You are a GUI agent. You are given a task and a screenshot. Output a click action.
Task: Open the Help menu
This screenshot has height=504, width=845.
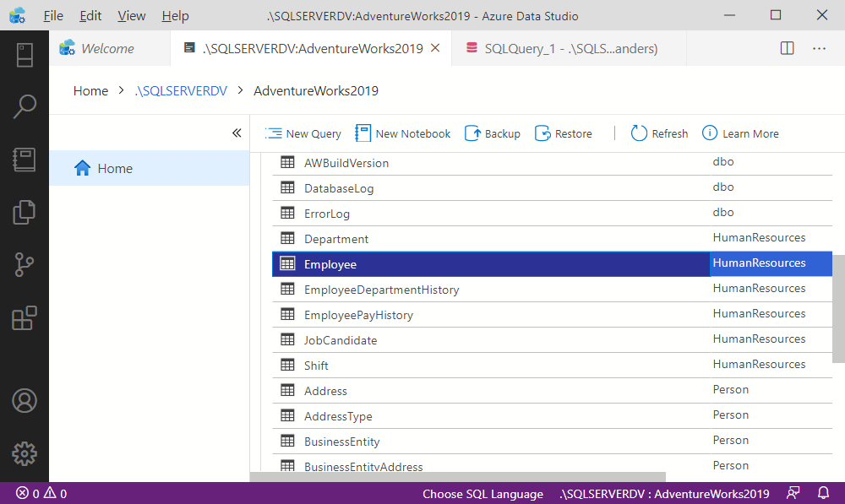click(x=175, y=15)
